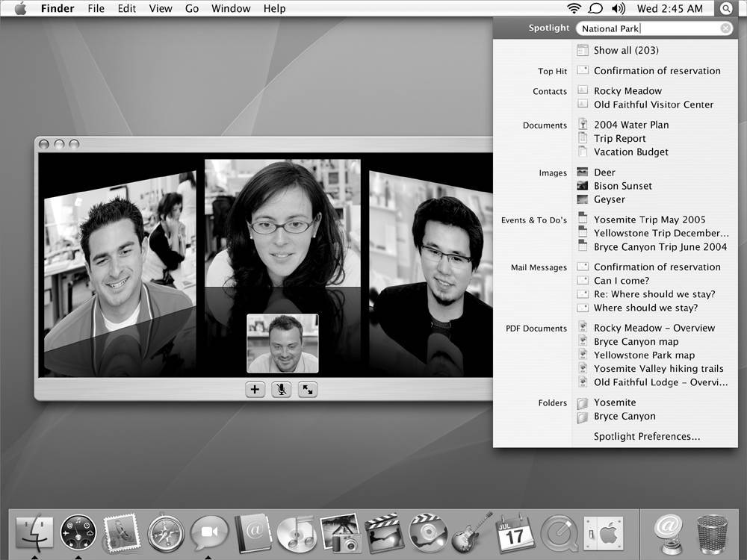Launch GarageBand guitar icon in Dock
Image resolution: width=747 pixels, height=560 pixels.
tap(471, 532)
